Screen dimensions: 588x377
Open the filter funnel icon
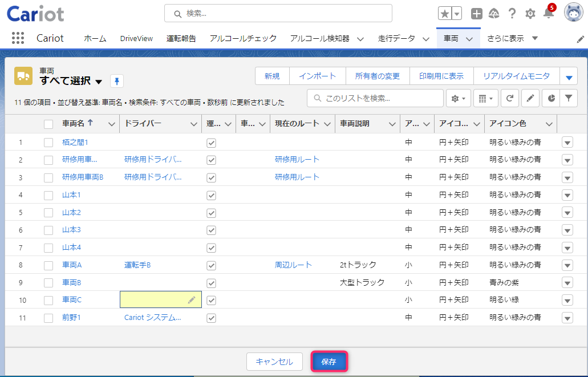coord(569,98)
